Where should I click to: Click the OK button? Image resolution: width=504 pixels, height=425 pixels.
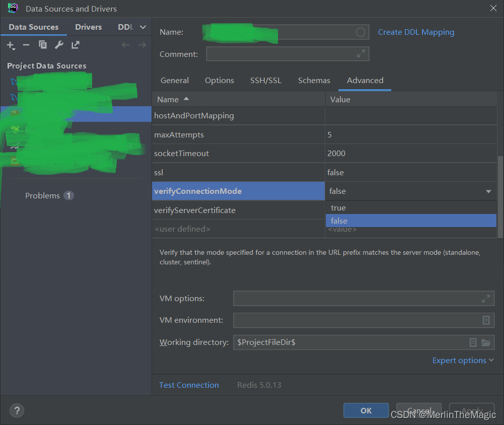(x=366, y=410)
